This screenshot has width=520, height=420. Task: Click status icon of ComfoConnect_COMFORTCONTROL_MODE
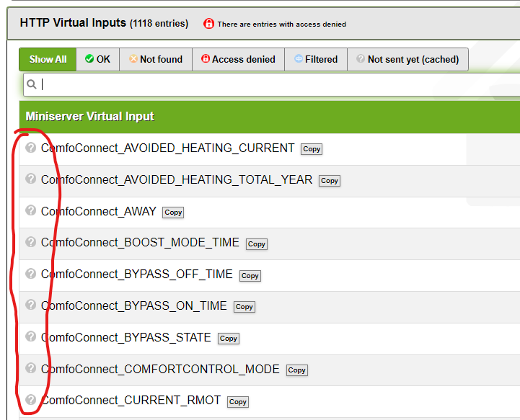pos(31,368)
